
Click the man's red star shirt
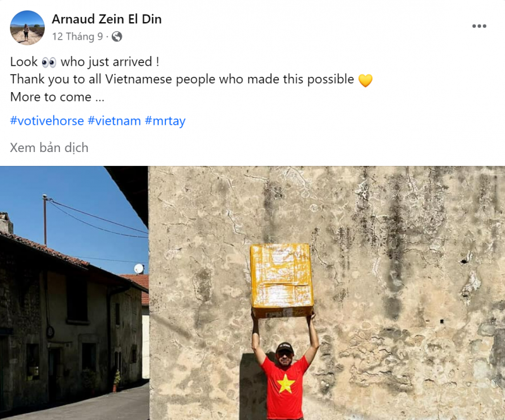285,387
